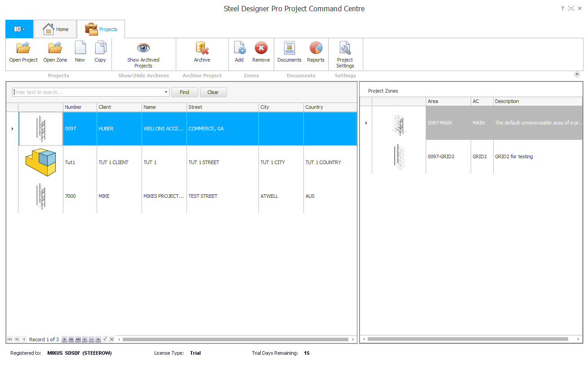Add a new zone
The height and width of the screenshot is (366, 588).
pyautogui.click(x=239, y=48)
